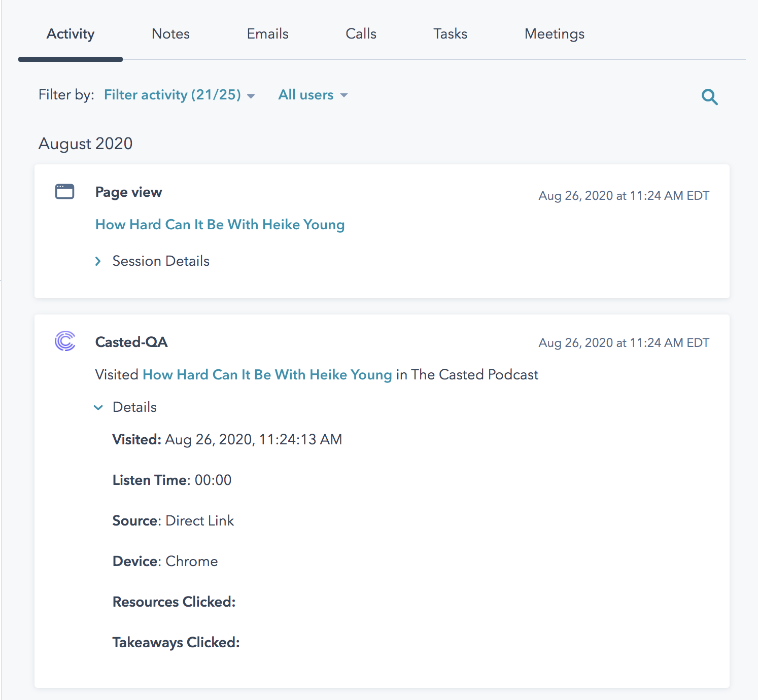Collapse Details in Casted-QA card
Viewport: 758px width, 700px height.
pos(125,407)
